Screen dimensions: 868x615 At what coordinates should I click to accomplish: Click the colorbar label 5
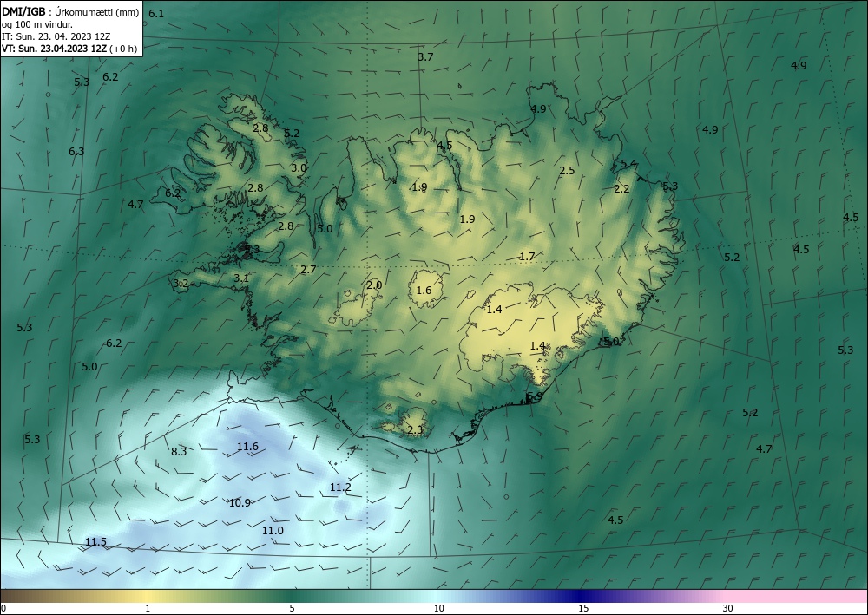[292, 608]
